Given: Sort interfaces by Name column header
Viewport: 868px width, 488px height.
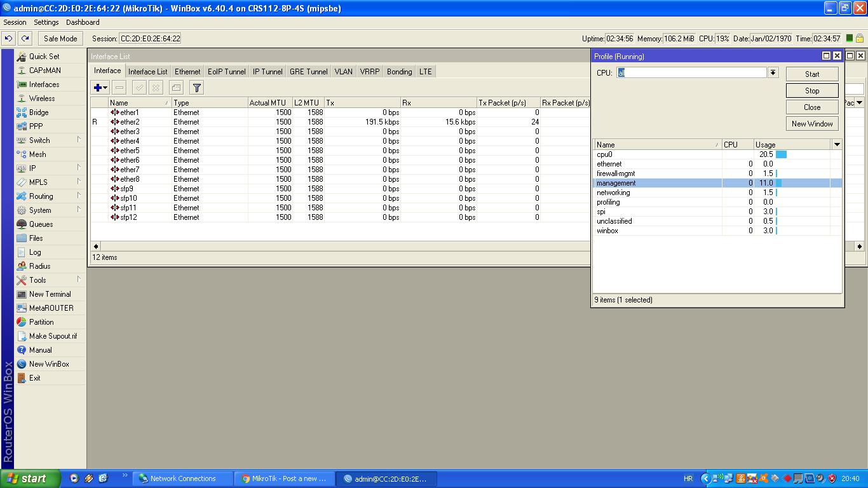Looking at the screenshot, I should [x=139, y=102].
